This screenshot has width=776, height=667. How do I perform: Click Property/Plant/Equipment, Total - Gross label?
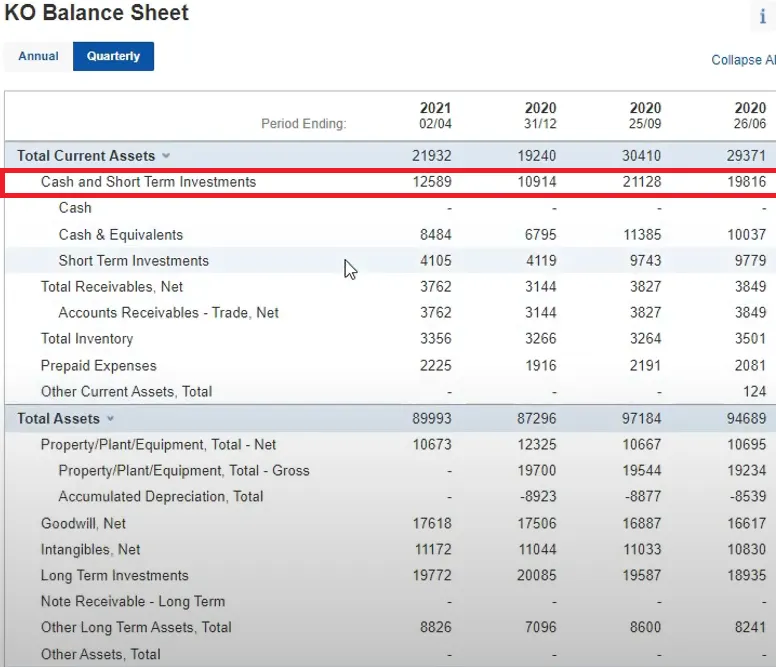click(x=184, y=471)
